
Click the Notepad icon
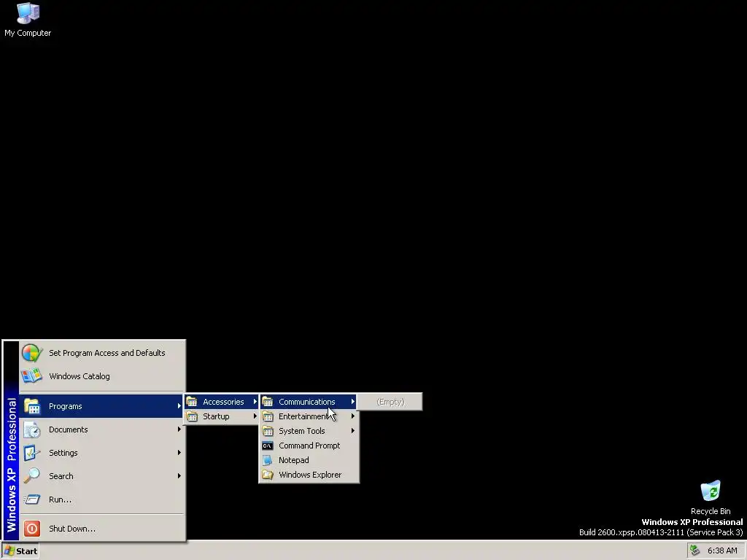tap(268, 461)
